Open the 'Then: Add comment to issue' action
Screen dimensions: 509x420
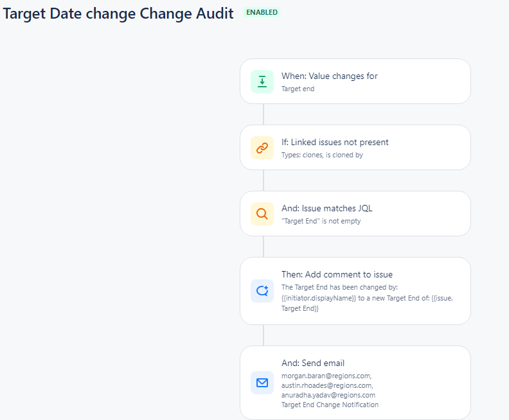tap(355, 291)
